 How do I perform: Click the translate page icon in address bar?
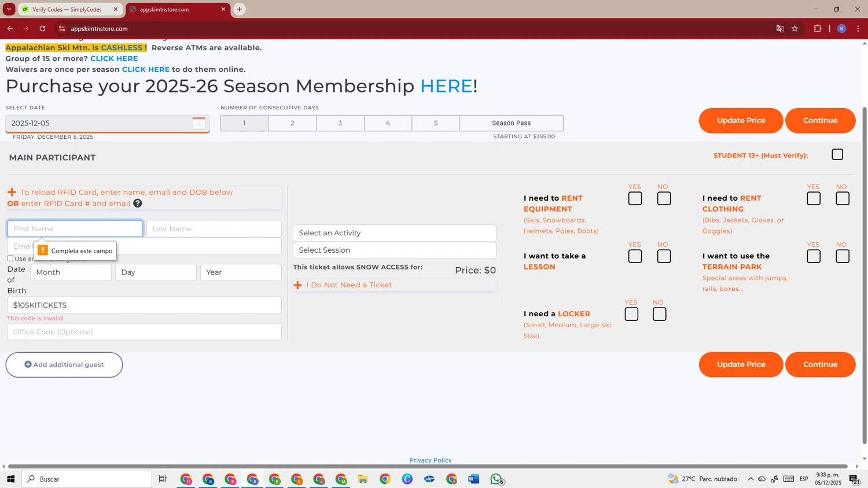point(780,28)
